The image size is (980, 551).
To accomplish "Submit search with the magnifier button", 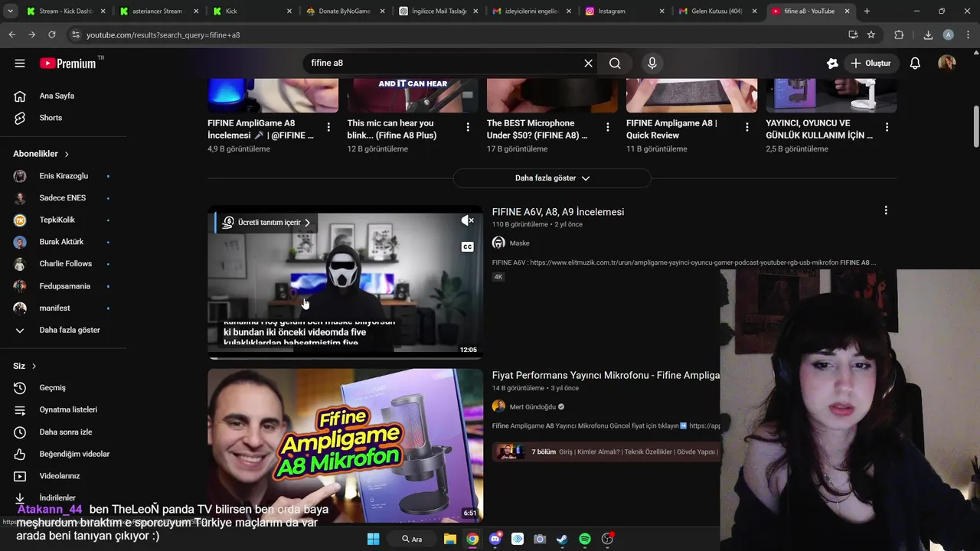I will pyautogui.click(x=615, y=64).
